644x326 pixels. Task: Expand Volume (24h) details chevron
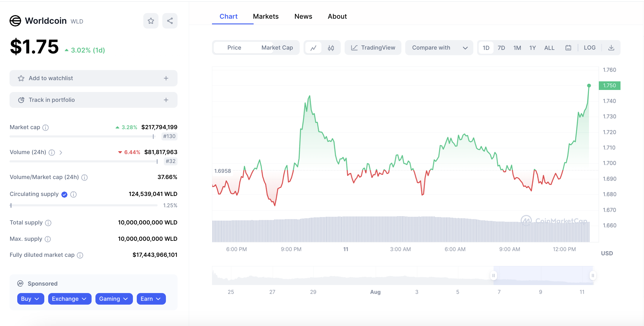(x=61, y=153)
